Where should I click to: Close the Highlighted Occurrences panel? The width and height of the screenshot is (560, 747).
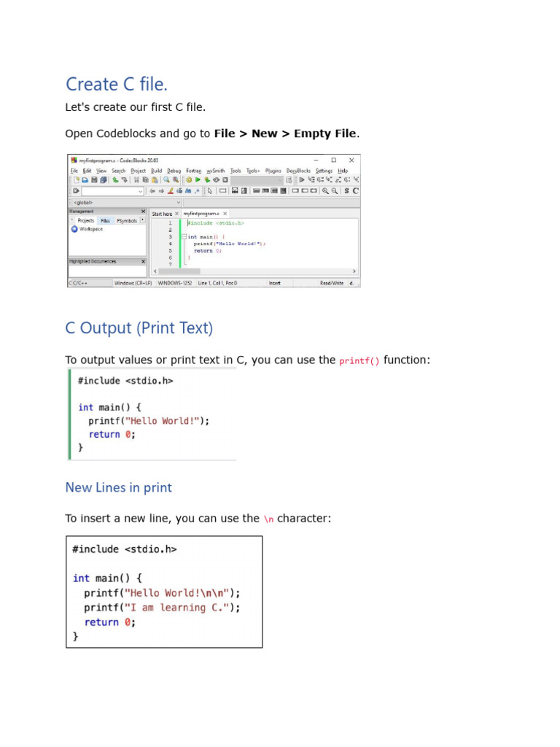coord(143,262)
